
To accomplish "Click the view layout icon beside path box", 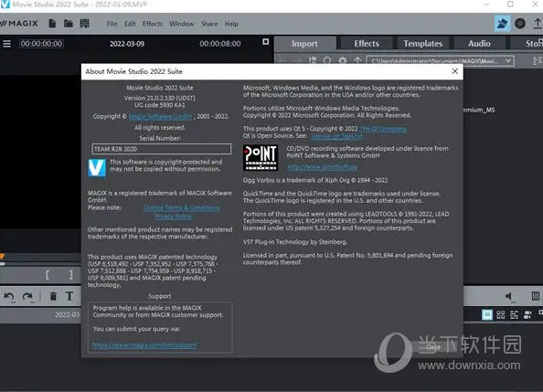I will (x=538, y=61).
